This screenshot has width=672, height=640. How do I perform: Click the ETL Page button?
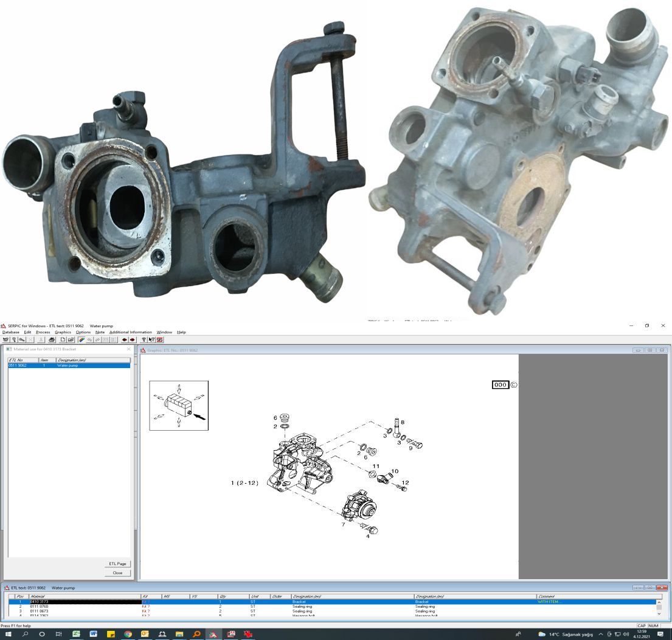click(x=117, y=564)
